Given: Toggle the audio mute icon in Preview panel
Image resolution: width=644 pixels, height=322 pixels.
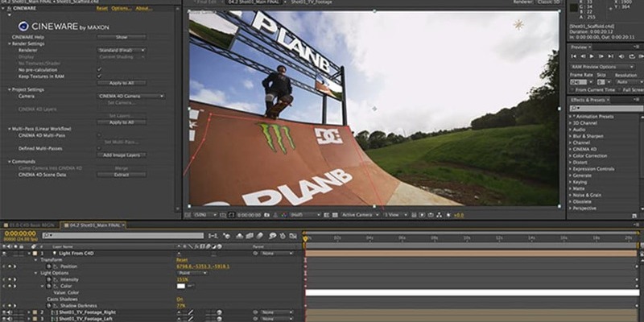Looking at the screenshot, I should coord(621,56).
